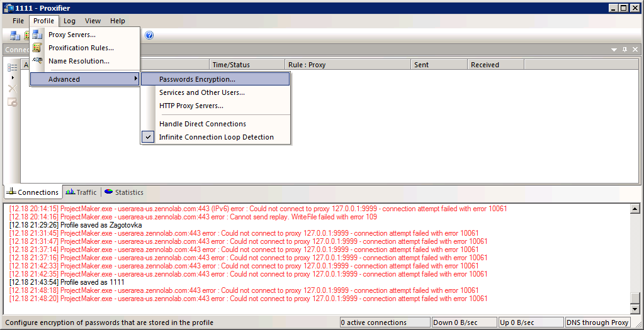Sort by Received column header
This screenshot has height=330, width=644.
495,65
